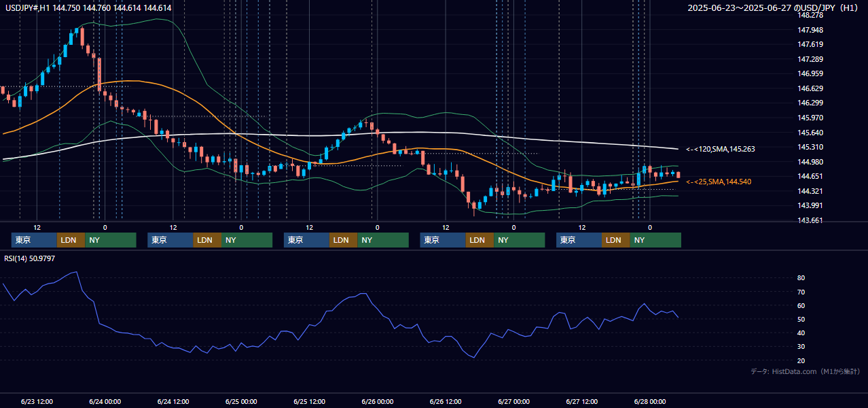This screenshot has width=868, height=408.
Task: Pick the 146.629 price axis value
Action: pos(809,88)
